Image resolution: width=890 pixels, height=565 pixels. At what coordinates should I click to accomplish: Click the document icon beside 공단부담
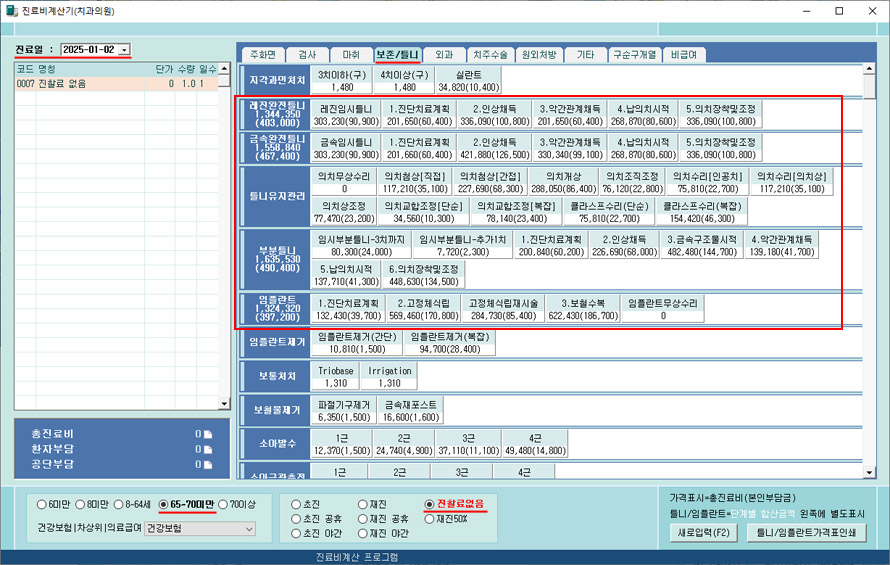pyautogui.click(x=208, y=464)
